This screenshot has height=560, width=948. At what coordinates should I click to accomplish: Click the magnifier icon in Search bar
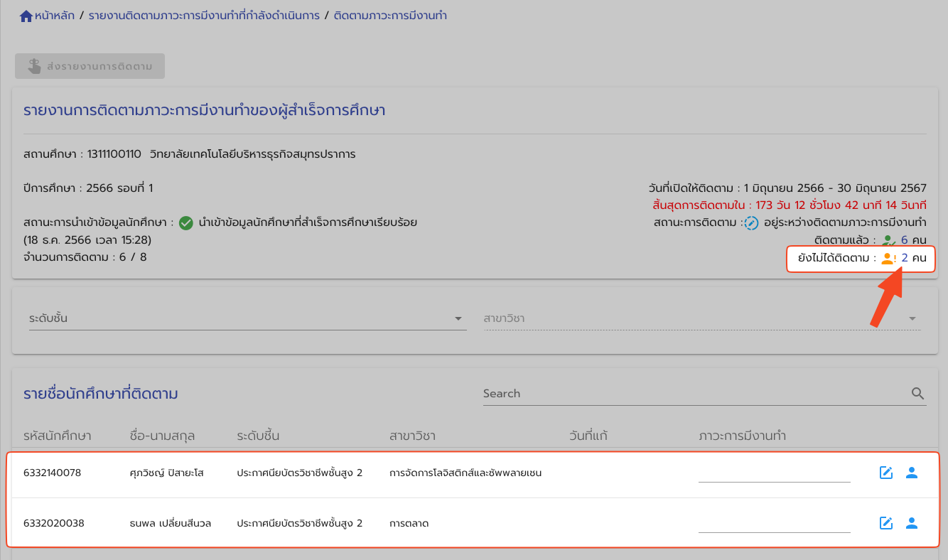click(x=917, y=394)
